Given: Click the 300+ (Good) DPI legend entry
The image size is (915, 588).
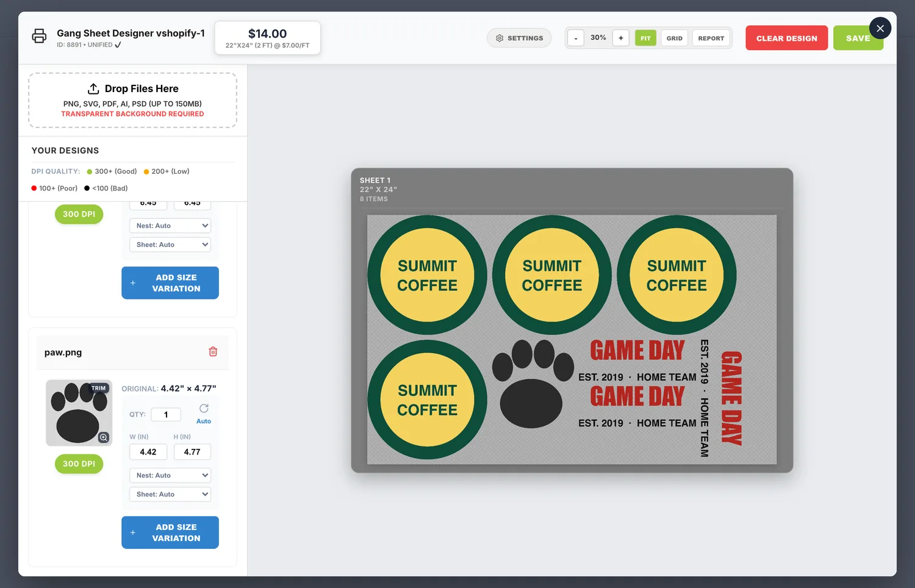Looking at the screenshot, I should 112,171.
